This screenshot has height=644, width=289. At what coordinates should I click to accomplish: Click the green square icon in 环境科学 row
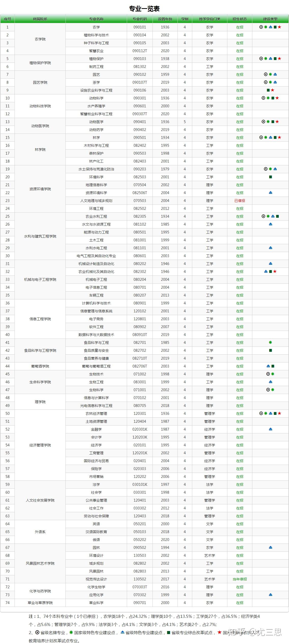point(270,177)
